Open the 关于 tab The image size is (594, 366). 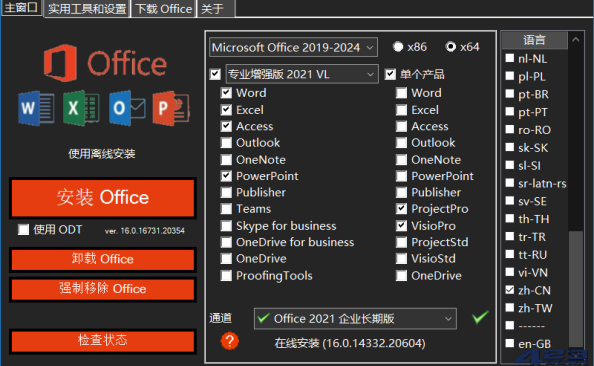(216, 9)
